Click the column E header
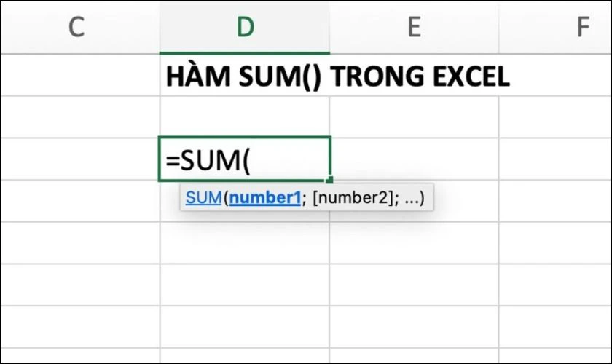This screenshot has width=612, height=364. pyautogui.click(x=414, y=27)
